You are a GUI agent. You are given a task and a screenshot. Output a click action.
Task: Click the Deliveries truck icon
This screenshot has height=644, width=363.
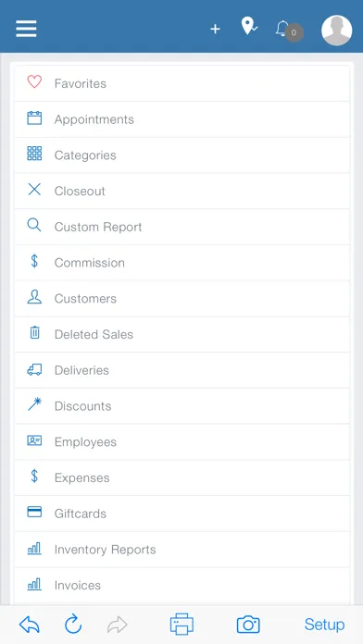34,370
